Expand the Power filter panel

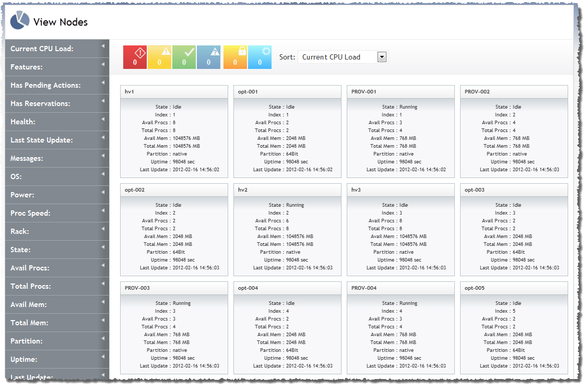57,195
